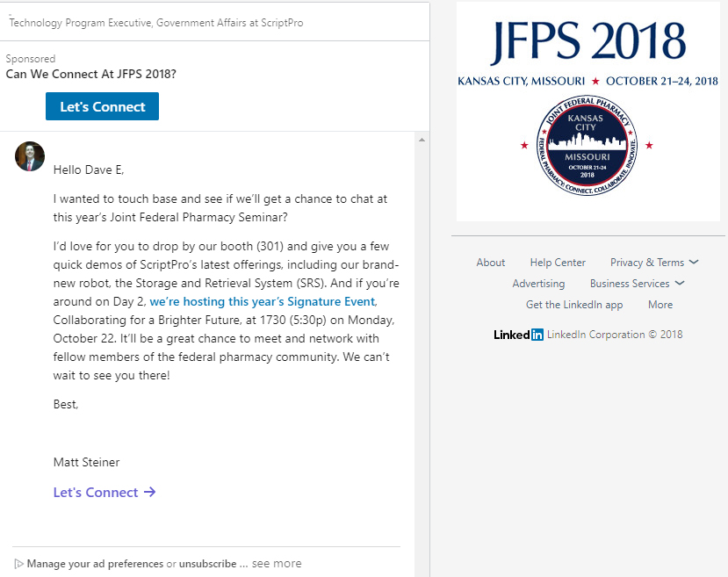The height and width of the screenshot is (577, 728).
Task: Open the About page from the footer
Action: point(490,262)
